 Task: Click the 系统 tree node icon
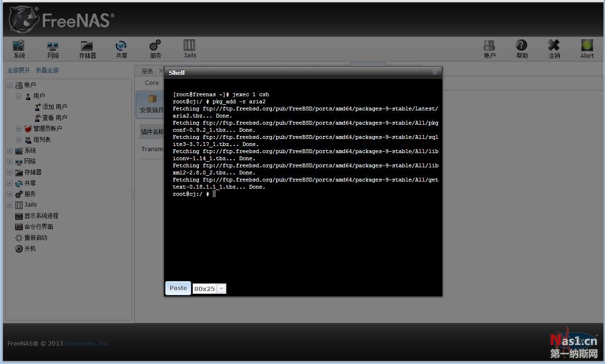point(19,151)
